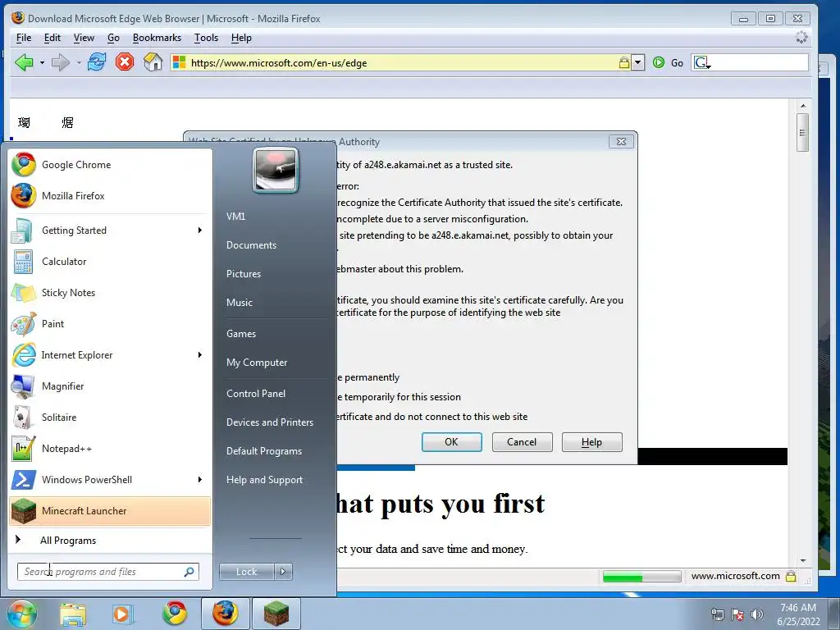Click volume speaker icon in system tray
Image resolution: width=840 pixels, height=630 pixels.
(757, 614)
